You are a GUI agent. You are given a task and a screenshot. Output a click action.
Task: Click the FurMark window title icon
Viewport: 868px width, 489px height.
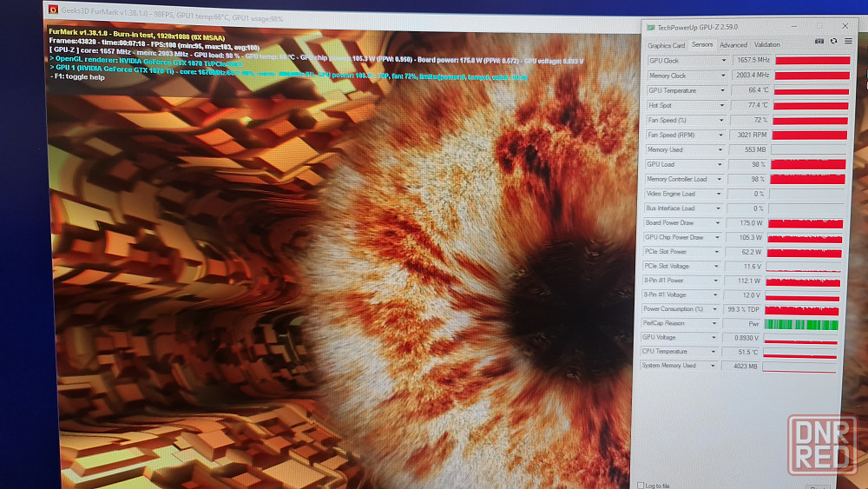point(53,10)
